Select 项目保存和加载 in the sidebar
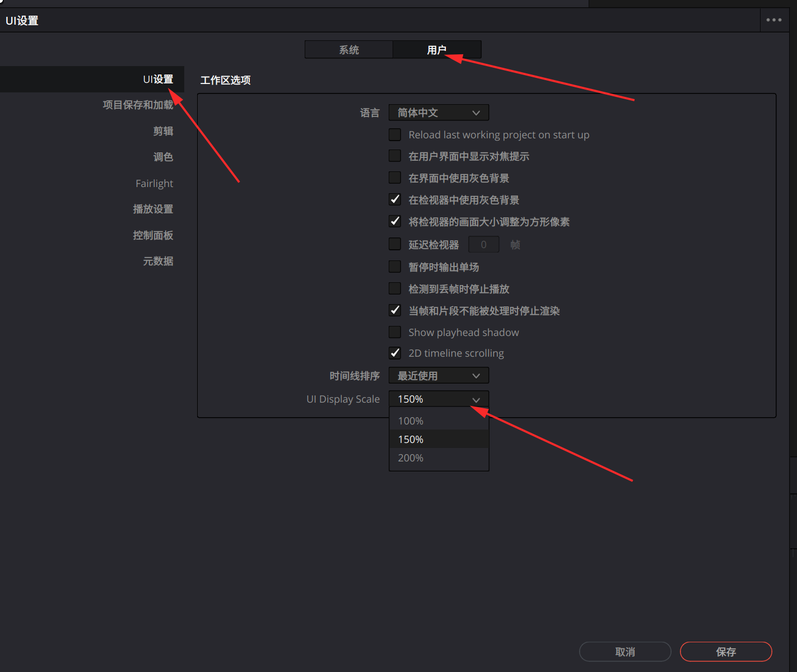The image size is (797, 672). [x=138, y=105]
